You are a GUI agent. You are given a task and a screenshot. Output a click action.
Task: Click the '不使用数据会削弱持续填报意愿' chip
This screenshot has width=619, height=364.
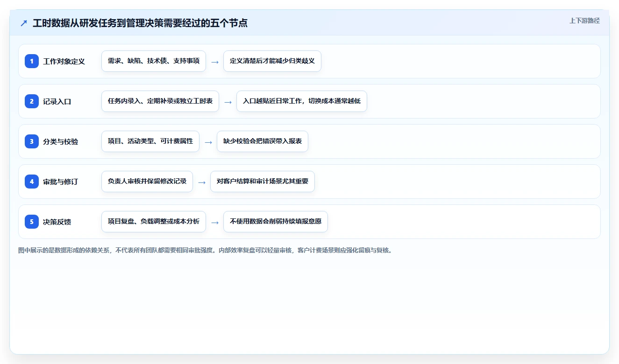point(276,222)
